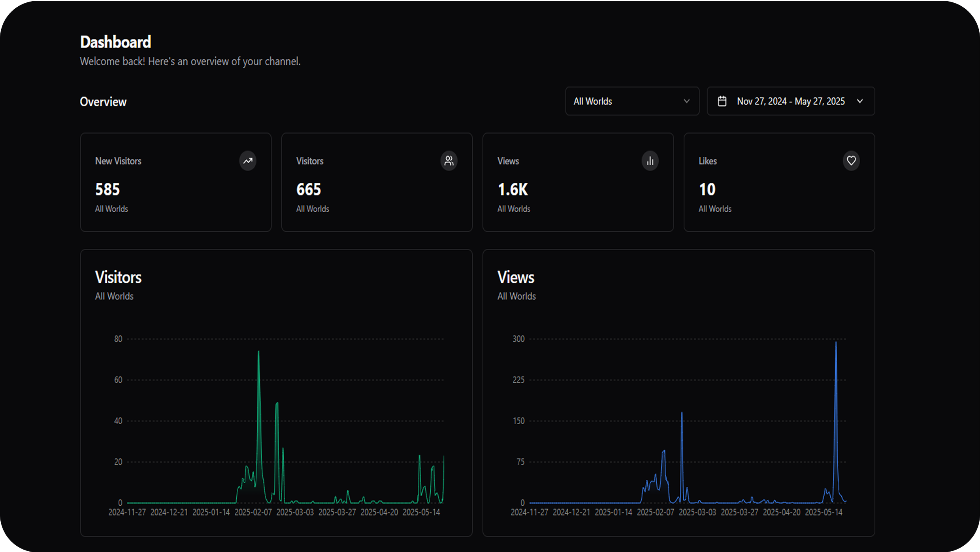The height and width of the screenshot is (552, 980).
Task: Open the All Worlds dropdown
Action: pos(632,101)
